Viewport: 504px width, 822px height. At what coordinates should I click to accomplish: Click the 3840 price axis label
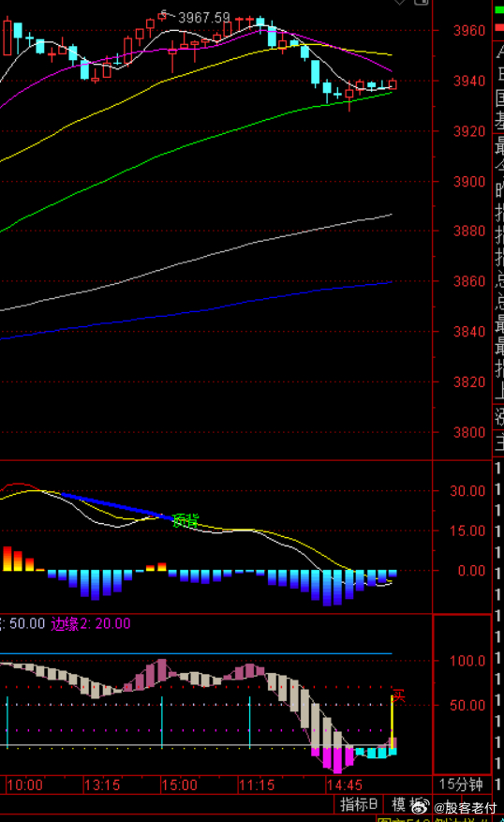point(469,331)
